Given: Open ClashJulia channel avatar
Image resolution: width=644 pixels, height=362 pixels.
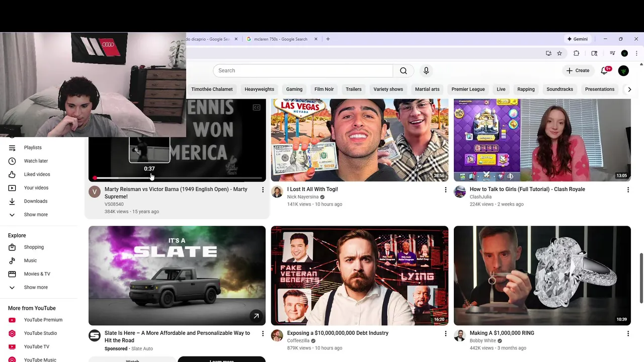Looking at the screenshot, I should coord(460,192).
